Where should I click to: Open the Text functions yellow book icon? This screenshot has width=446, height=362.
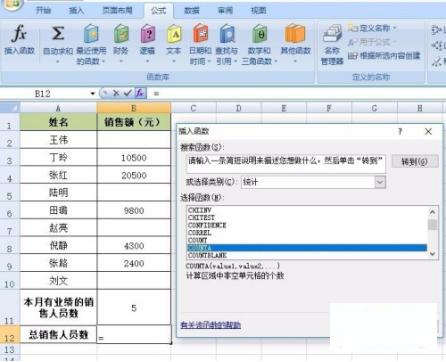[x=174, y=34]
